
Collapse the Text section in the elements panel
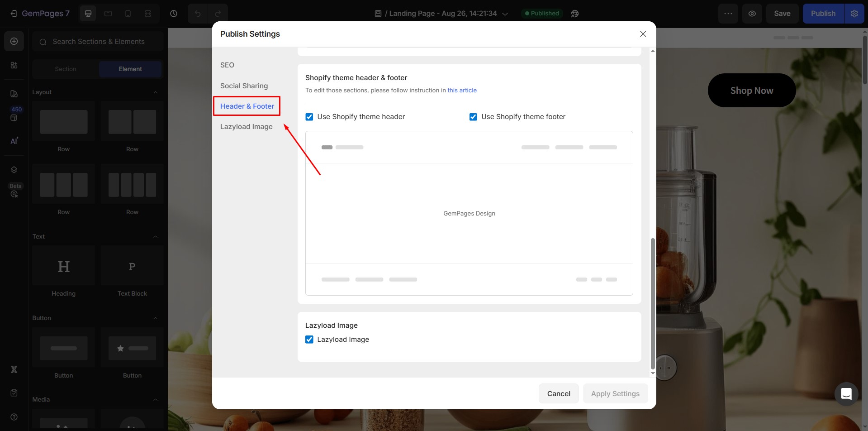(155, 236)
